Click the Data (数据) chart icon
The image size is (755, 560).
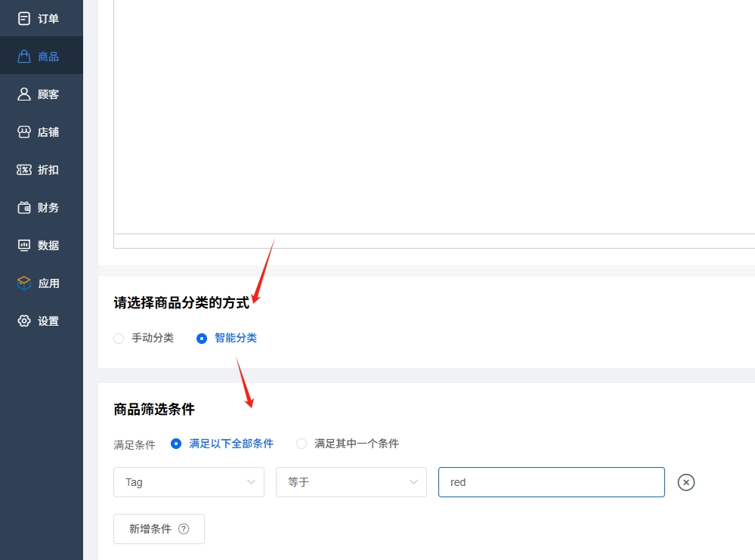pos(24,246)
